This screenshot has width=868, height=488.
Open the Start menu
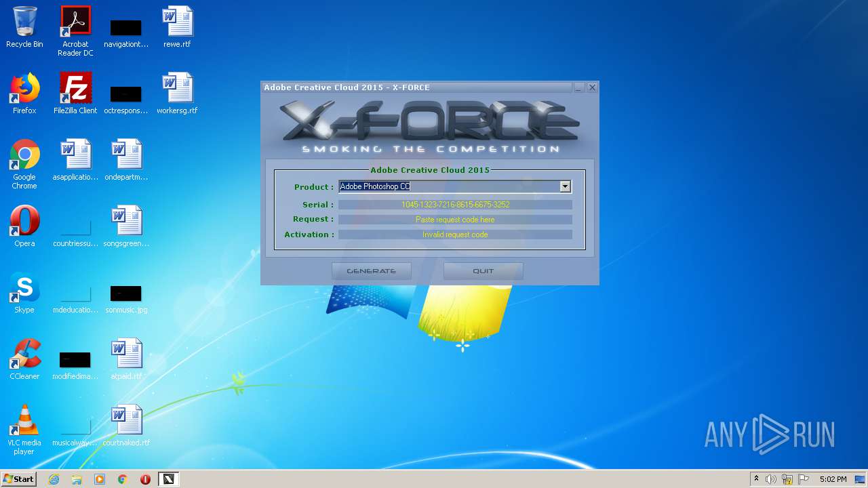click(19, 479)
